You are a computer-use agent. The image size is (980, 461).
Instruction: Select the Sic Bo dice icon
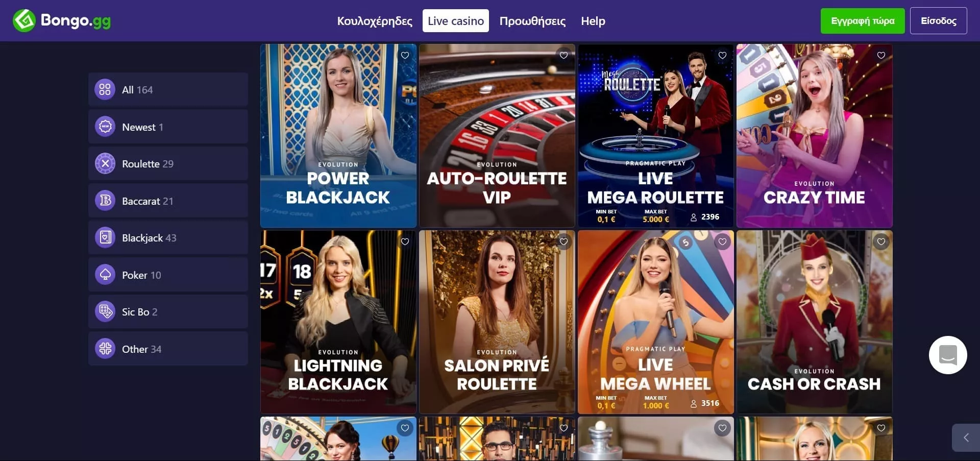pos(105,311)
